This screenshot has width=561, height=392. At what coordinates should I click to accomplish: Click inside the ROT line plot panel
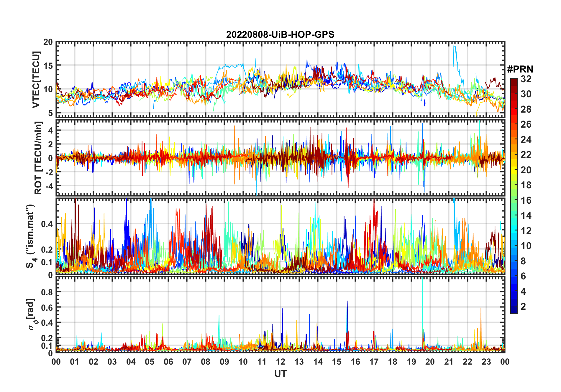(280, 158)
